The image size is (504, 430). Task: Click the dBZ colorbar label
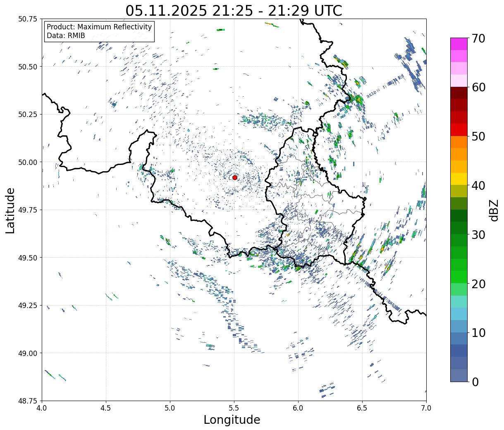tap(494, 210)
